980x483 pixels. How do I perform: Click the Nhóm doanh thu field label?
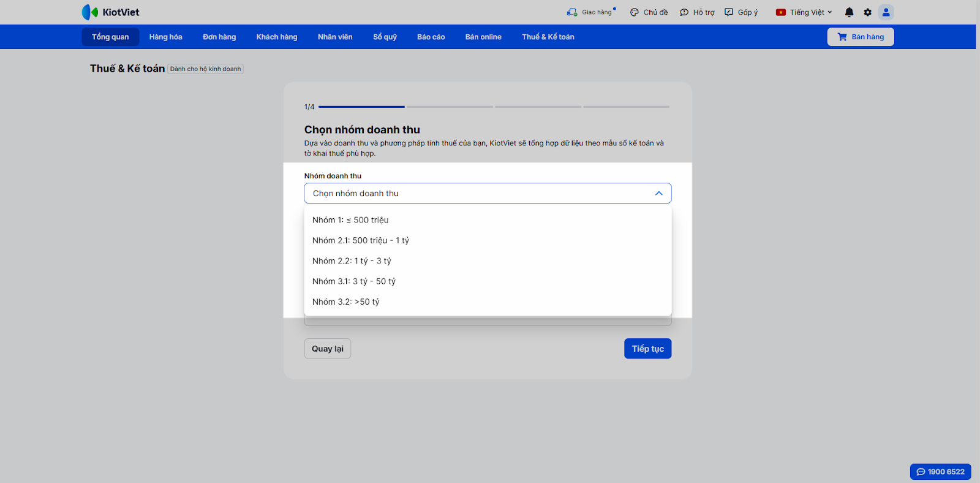click(x=333, y=176)
